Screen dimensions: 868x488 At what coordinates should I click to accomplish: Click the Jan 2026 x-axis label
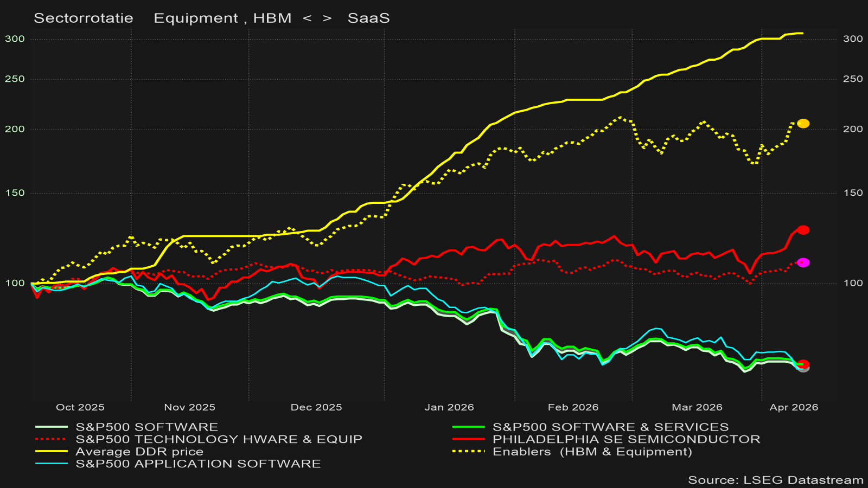pos(449,407)
